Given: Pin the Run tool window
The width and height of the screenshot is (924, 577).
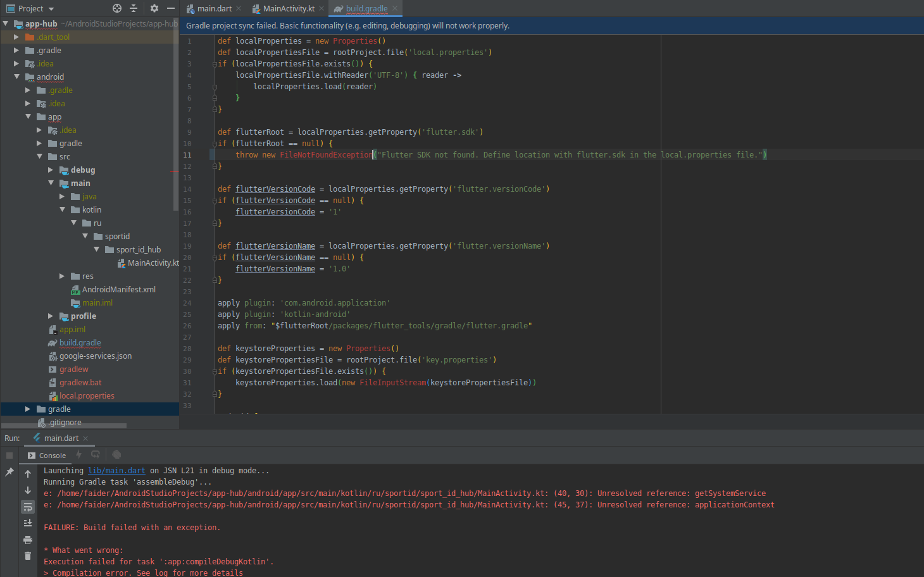Looking at the screenshot, I should (9, 471).
